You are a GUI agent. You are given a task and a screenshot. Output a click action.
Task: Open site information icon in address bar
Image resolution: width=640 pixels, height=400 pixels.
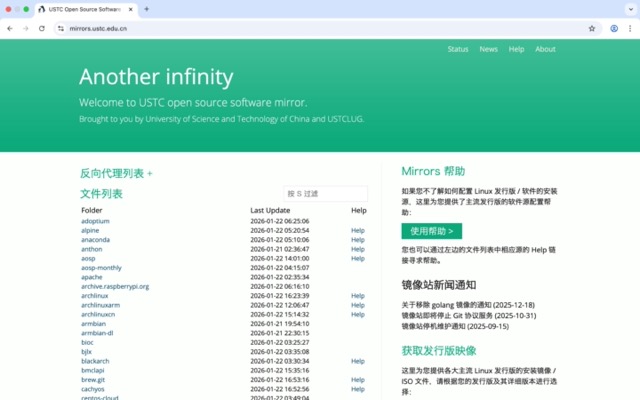[59, 28]
